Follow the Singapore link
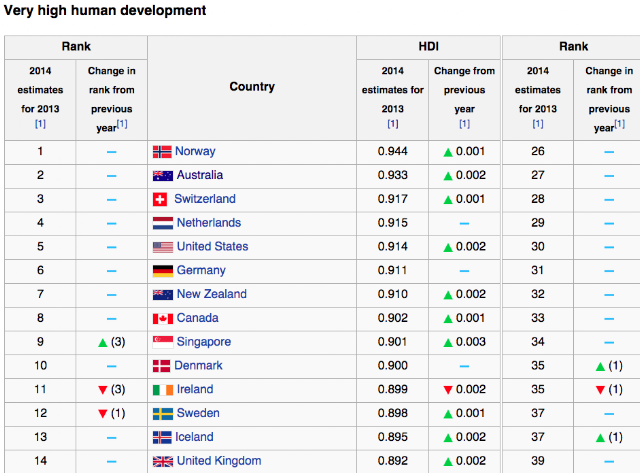This screenshot has height=473, width=640. pyautogui.click(x=204, y=342)
